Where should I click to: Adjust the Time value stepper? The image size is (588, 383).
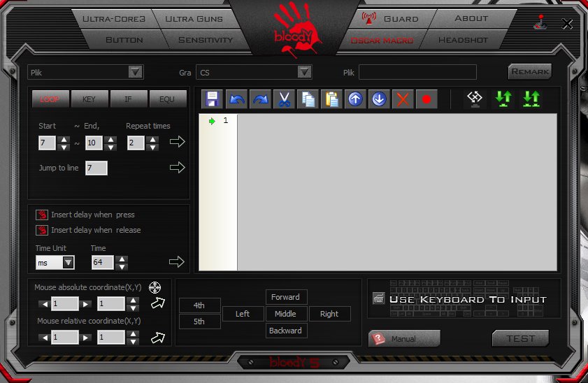pyautogui.click(x=122, y=263)
